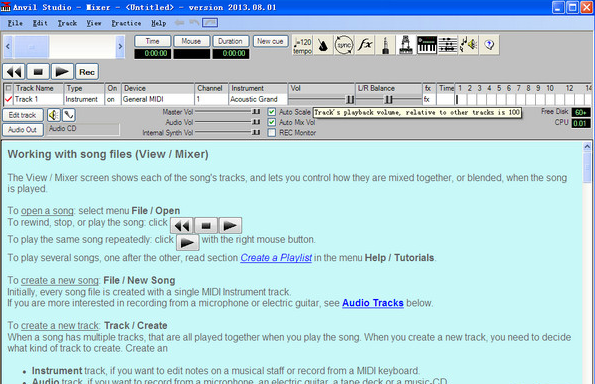This screenshot has height=384, width=595.
Task: Open the piano keyboard icon
Action: coord(427,45)
